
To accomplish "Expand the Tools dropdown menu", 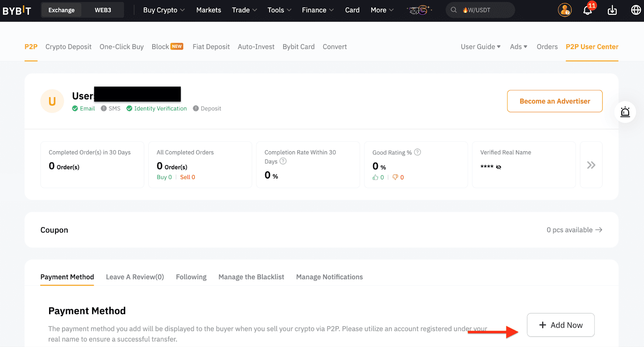I will pyautogui.click(x=279, y=10).
